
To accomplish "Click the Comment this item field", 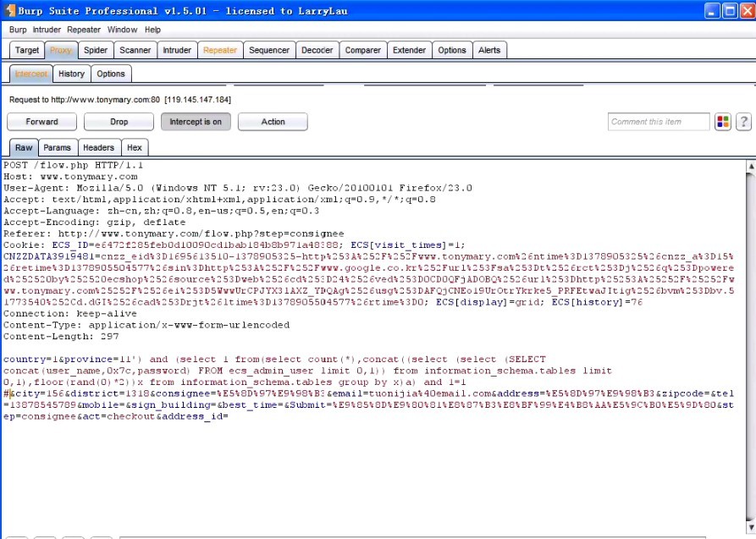I will point(659,122).
